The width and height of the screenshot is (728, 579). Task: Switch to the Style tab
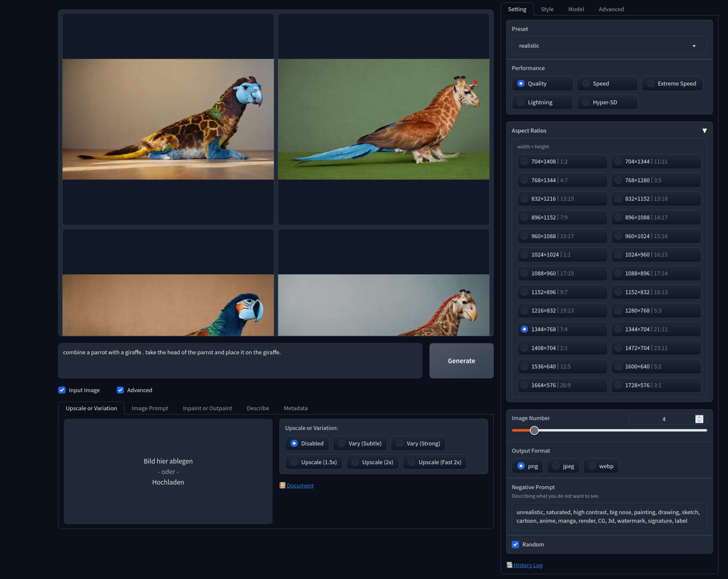click(547, 9)
